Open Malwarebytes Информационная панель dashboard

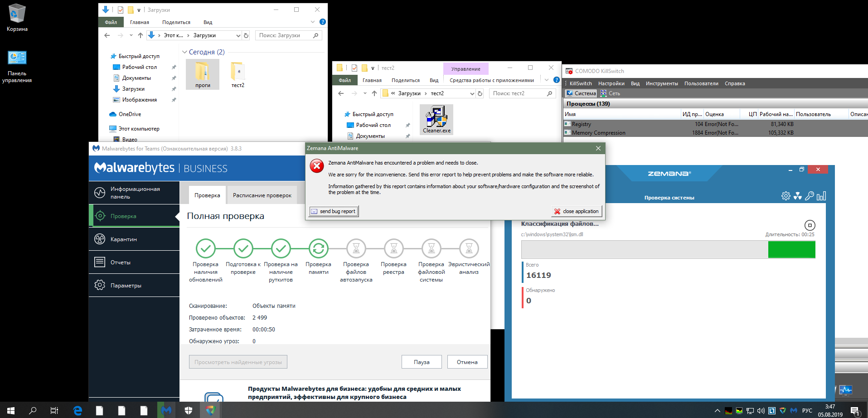click(x=134, y=193)
